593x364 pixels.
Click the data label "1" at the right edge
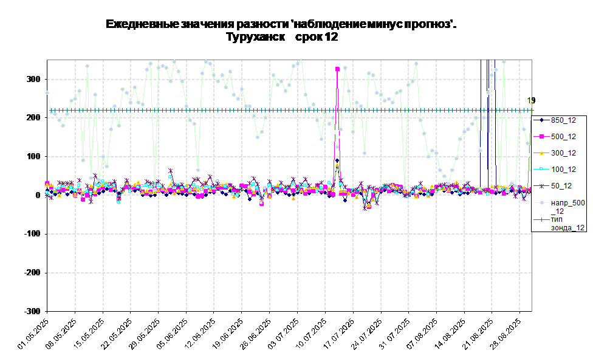(x=529, y=101)
